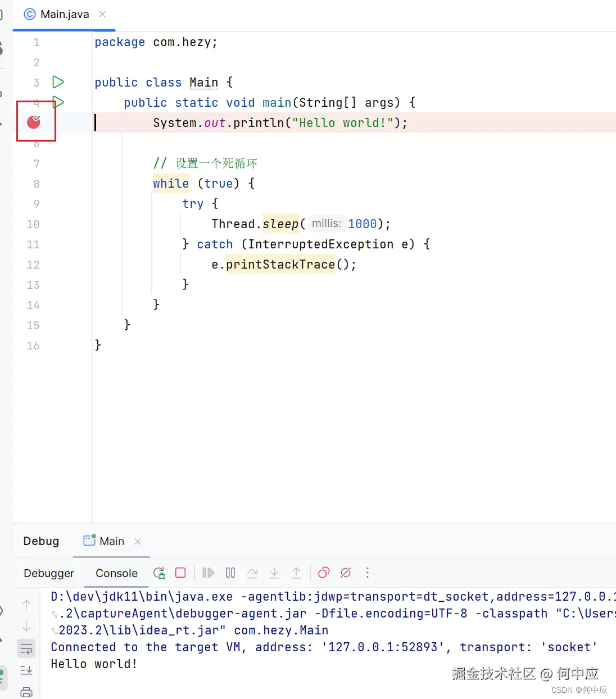Viewport: 616px width, 699px height.
Task: Click the Step Over debug button
Action: point(252,573)
